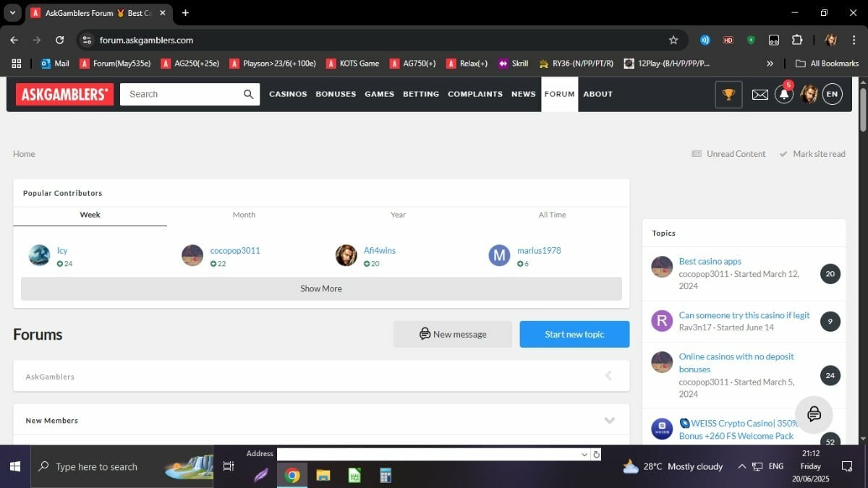Click the Chrome icon on the taskbar
The height and width of the screenshot is (488, 868).
click(292, 475)
